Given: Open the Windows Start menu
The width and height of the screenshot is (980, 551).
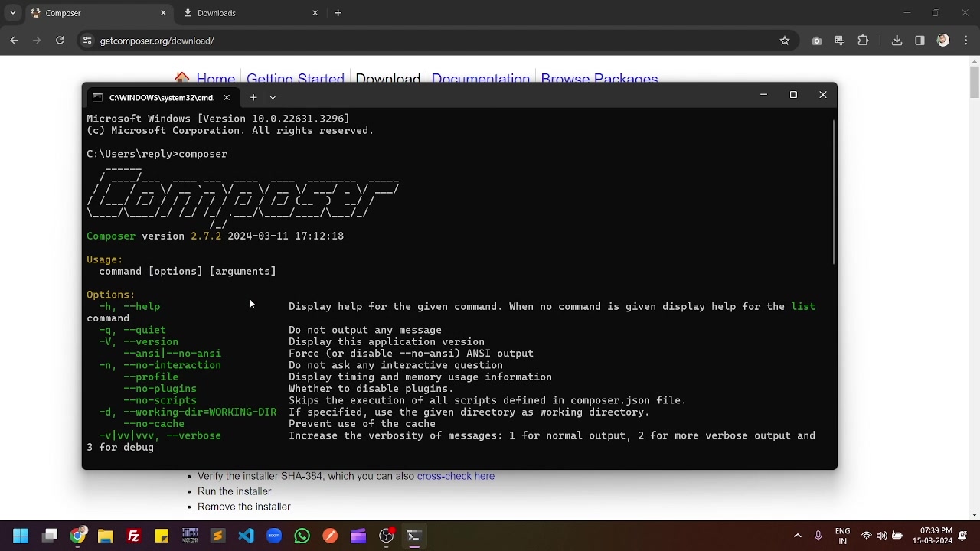Looking at the screenshot, I should (x=21, y=536).
